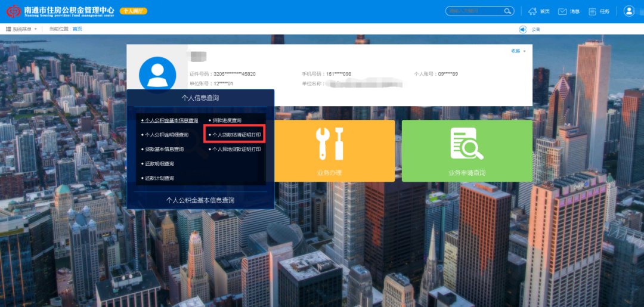Select 个人公积金基本信息查询 in the menu list
This screenshot has width=644, height=307.
[x=171, y=120]
